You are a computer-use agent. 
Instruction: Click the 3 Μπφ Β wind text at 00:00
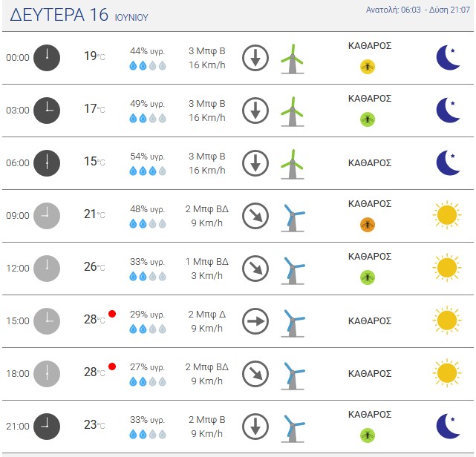click(x=207, y=51)
